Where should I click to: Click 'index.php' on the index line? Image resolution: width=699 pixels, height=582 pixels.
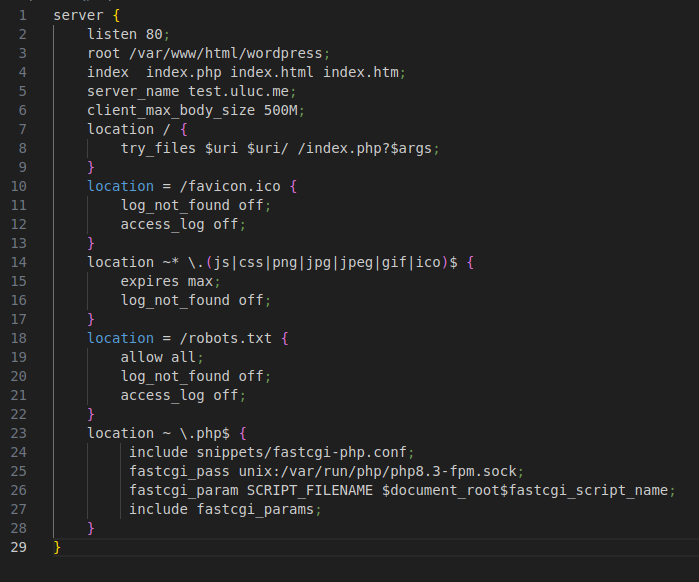(184, 73)
